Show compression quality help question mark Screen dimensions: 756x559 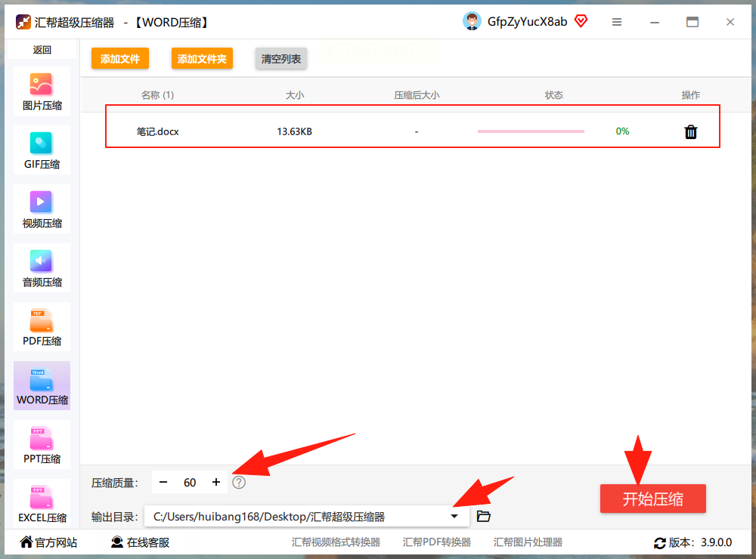pyautogui.click(x=239, y=483)
